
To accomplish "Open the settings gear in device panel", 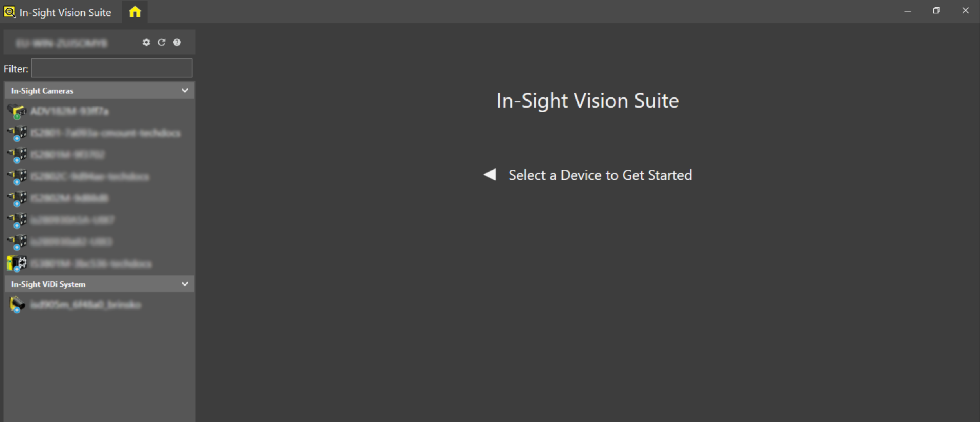I will coord(146,42).
